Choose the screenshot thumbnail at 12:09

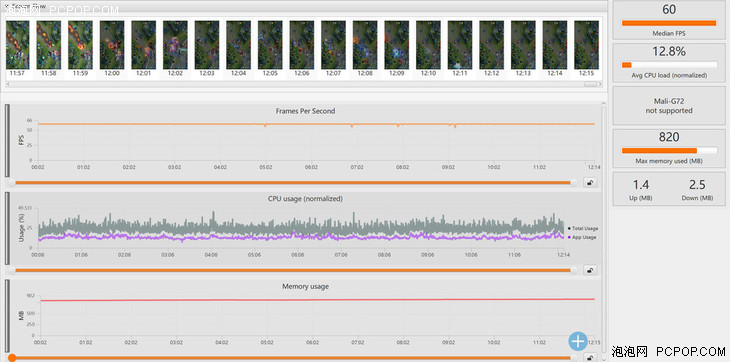[x=397, y=45]
